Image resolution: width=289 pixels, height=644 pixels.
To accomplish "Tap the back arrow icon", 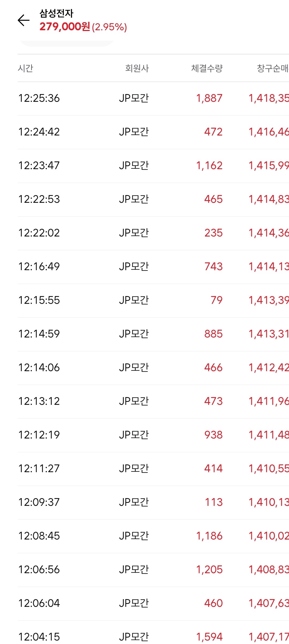I will (x=24, y=20).
